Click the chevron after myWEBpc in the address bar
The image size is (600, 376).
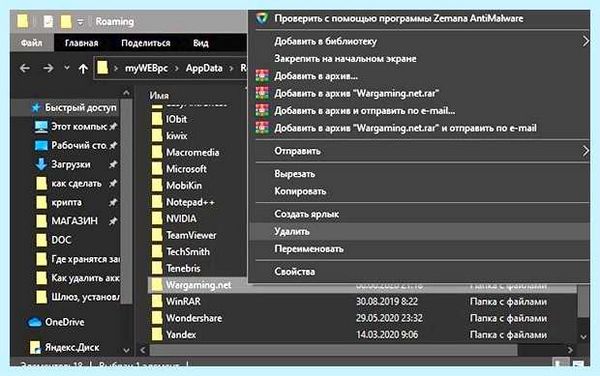pyautogui.click(x=177, y=68)
